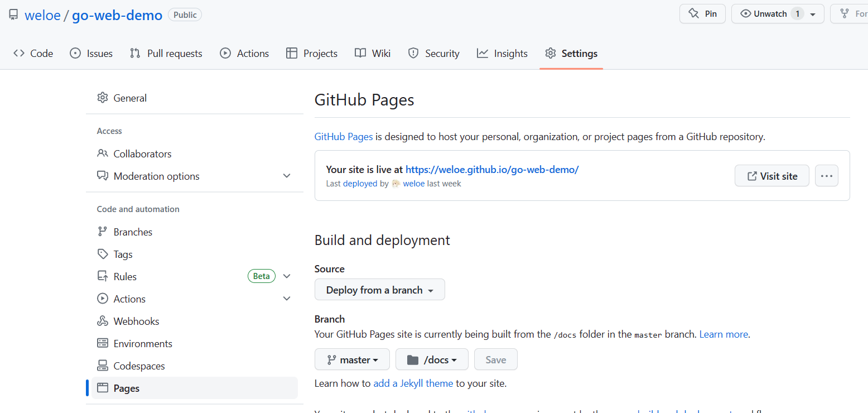The height and width of the screenshot is (413, 868).
Task: Open Actions settings in sidebar
Action: pos(195,299)
